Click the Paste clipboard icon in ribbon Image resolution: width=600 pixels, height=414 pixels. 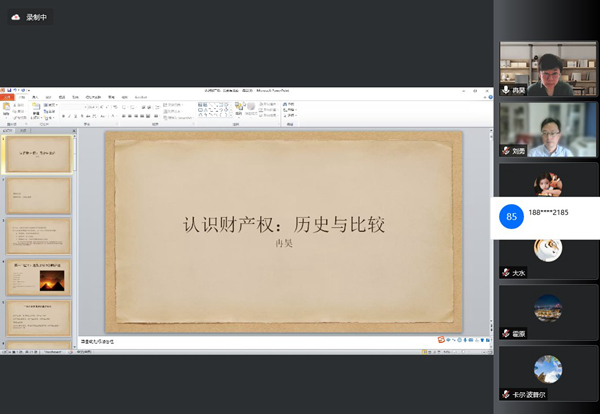pyautogui.click(x=6, y=107)
